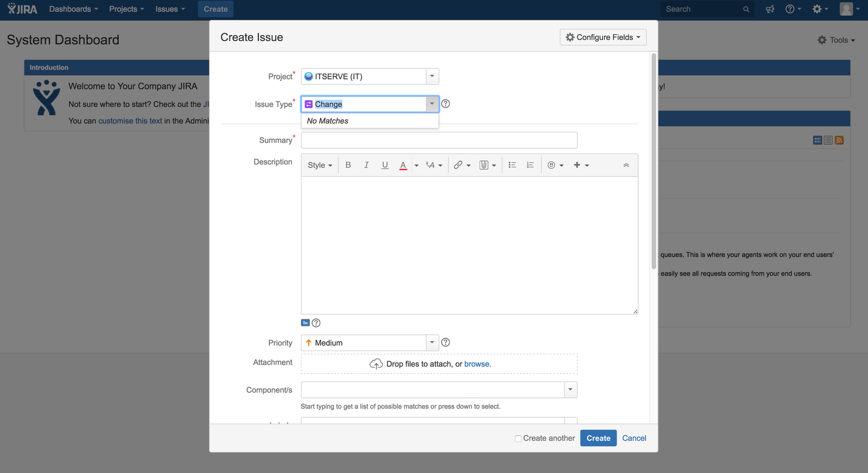Open the feedback megaphone icon

pos(770,9)
